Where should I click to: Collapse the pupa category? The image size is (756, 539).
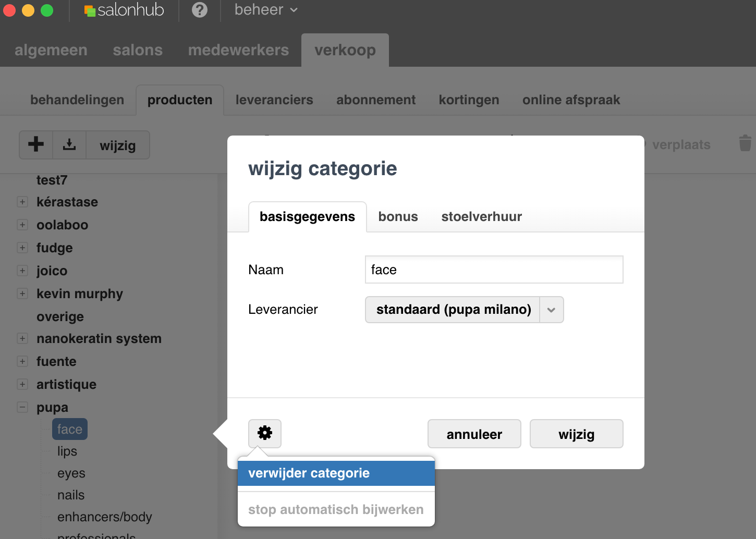click(22, 407)
